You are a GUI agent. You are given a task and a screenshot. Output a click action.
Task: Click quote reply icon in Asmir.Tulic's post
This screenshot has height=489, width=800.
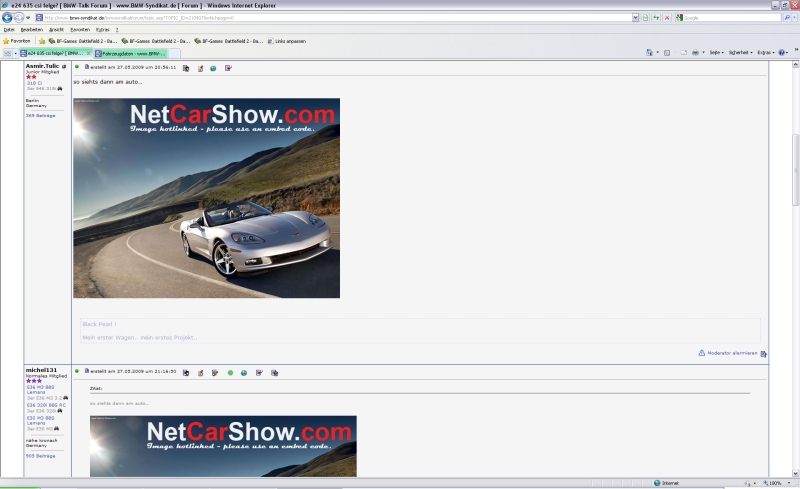[x=228, y=68]
